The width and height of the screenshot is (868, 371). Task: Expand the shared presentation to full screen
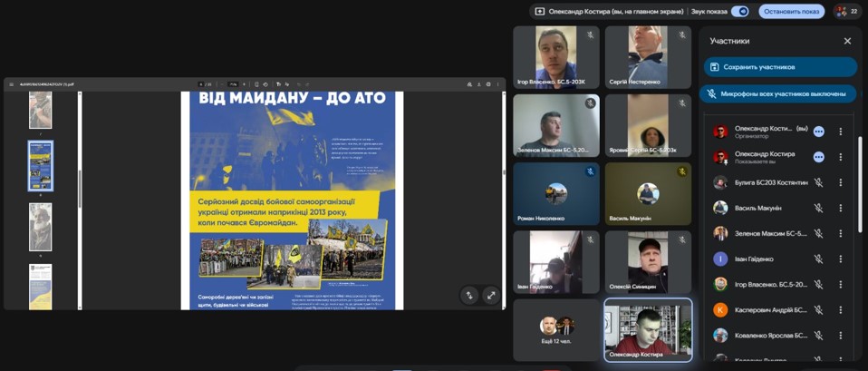(x=491, y=296)
